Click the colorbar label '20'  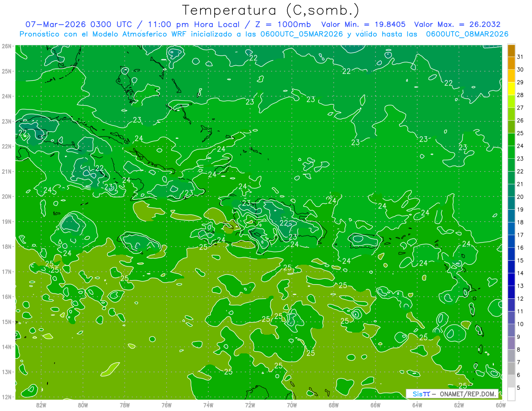(x=520, y=197)
